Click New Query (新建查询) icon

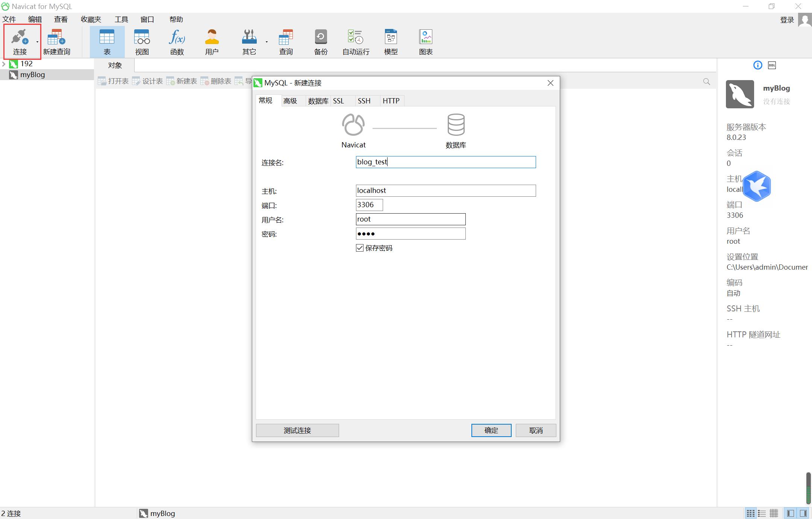[x=56, y=41]
